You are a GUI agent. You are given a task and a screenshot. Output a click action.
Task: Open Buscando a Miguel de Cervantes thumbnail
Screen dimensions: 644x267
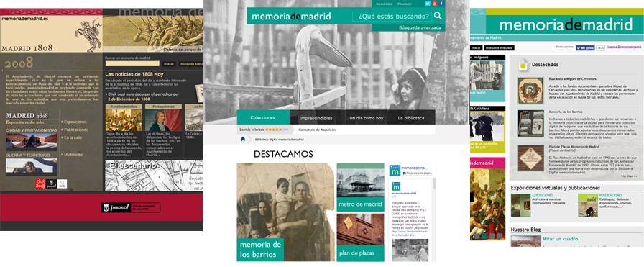click(530, 91)
